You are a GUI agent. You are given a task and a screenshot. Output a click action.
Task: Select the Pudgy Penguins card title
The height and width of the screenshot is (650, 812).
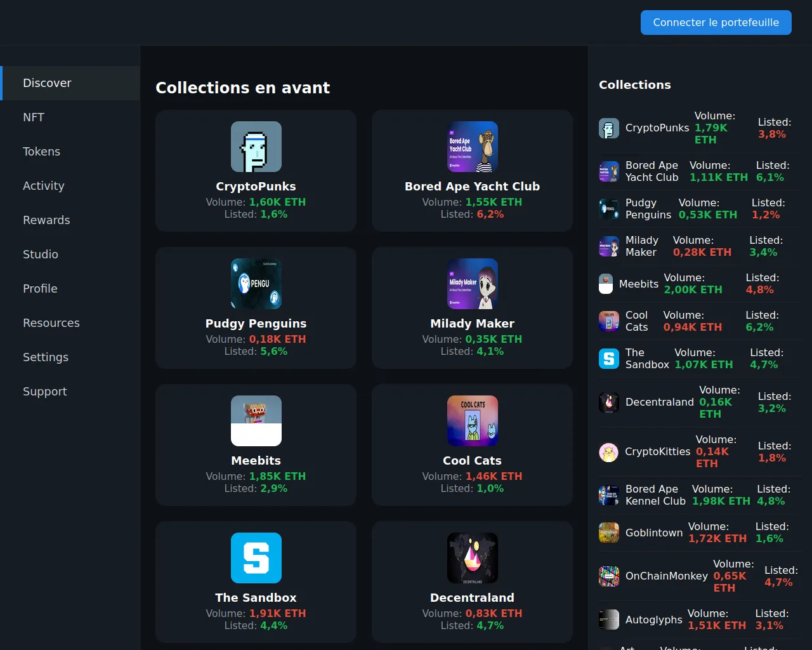pos(256,324)
